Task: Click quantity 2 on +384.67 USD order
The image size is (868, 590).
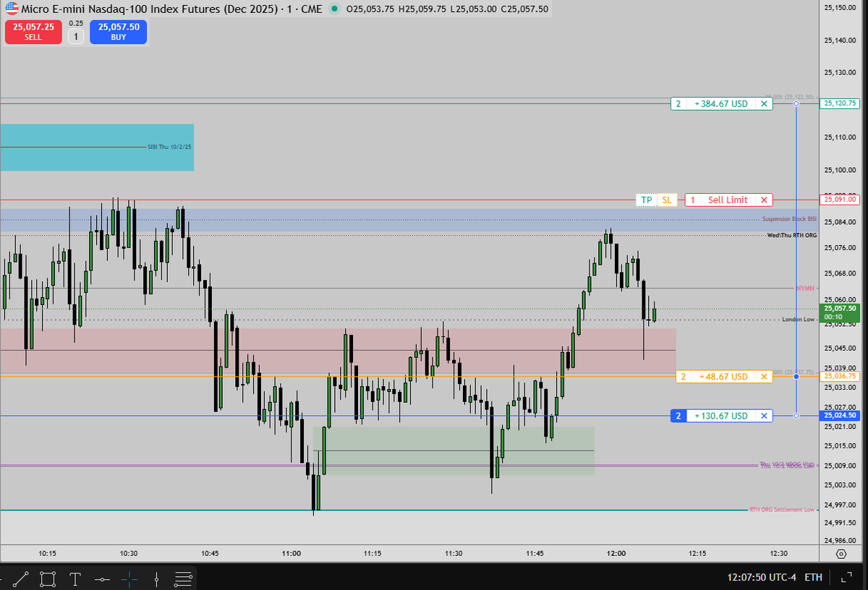Action: point(678,104)
